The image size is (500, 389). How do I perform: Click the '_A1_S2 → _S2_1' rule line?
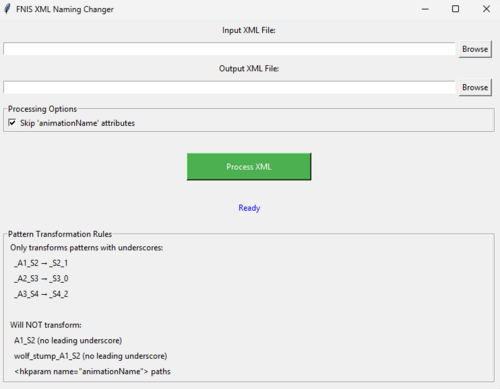[41, 263]
